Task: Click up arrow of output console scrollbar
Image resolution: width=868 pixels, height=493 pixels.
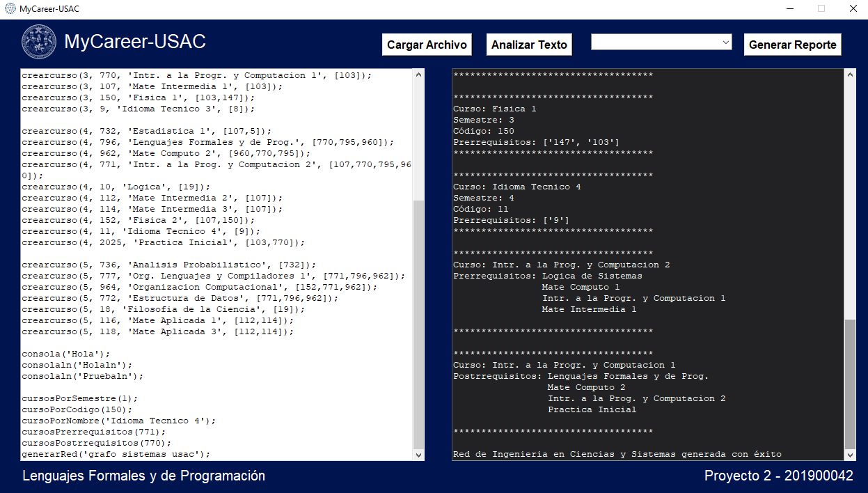Action: pos(850,75)
